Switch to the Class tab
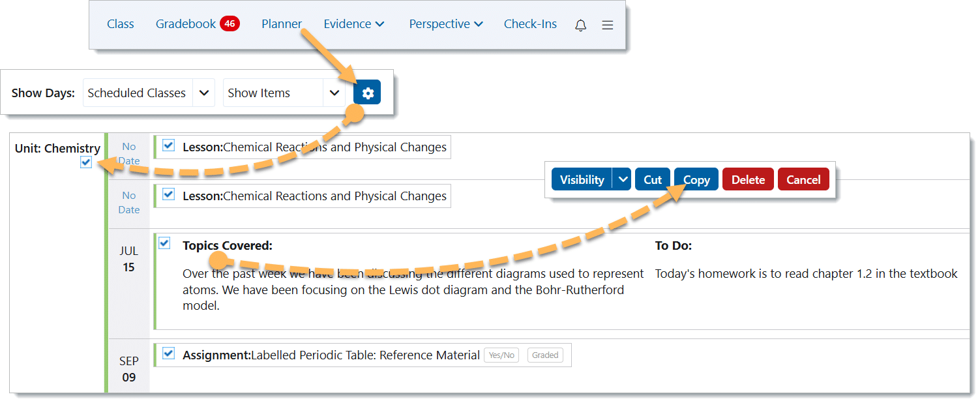This screenshot has width=980, height=403. point(120,24)
